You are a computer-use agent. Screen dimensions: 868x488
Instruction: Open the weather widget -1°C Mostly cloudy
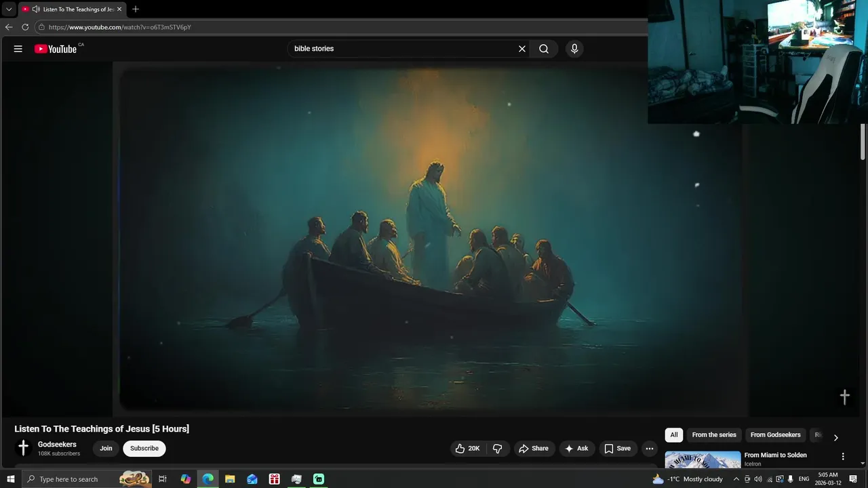coord(688,479)
